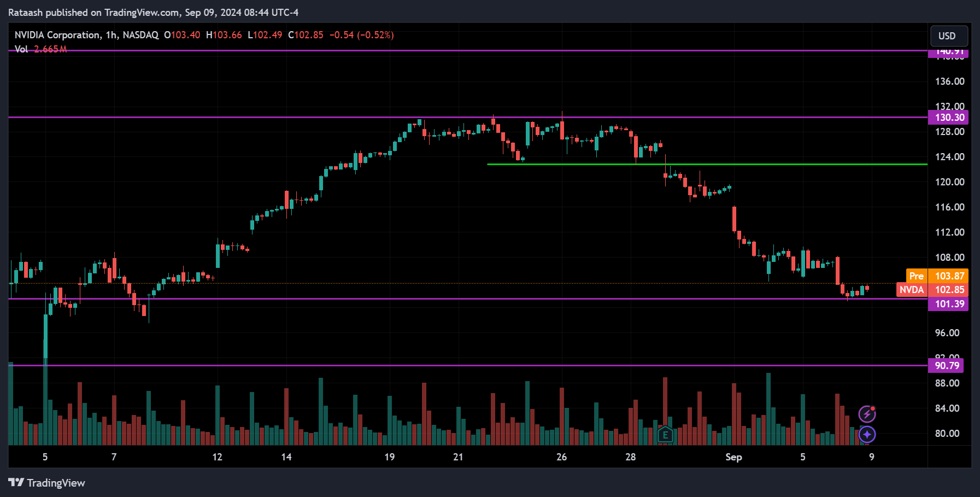This screenshot has height=497, width=980.
Task: Click the 102.85 last price label
Action: [x=949, y=290]
